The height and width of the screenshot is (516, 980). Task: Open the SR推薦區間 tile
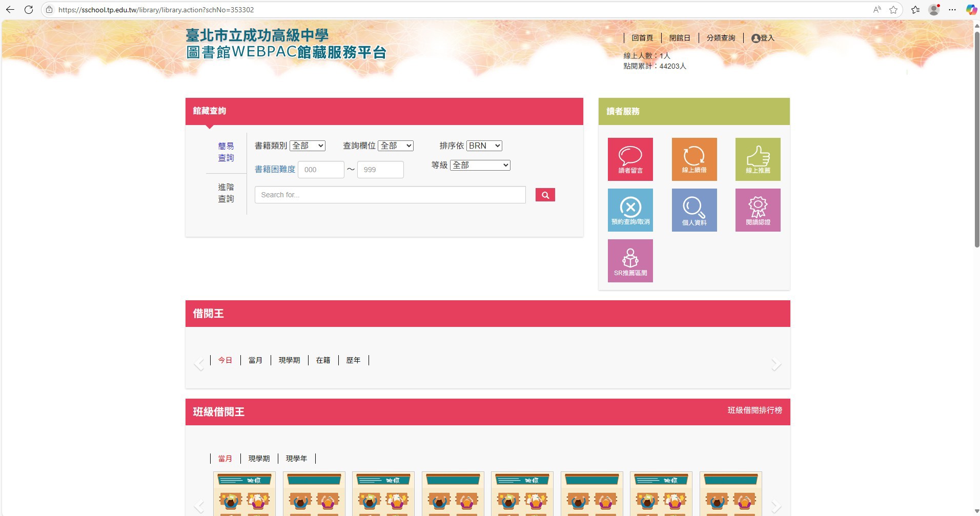(x=630, y=261)
